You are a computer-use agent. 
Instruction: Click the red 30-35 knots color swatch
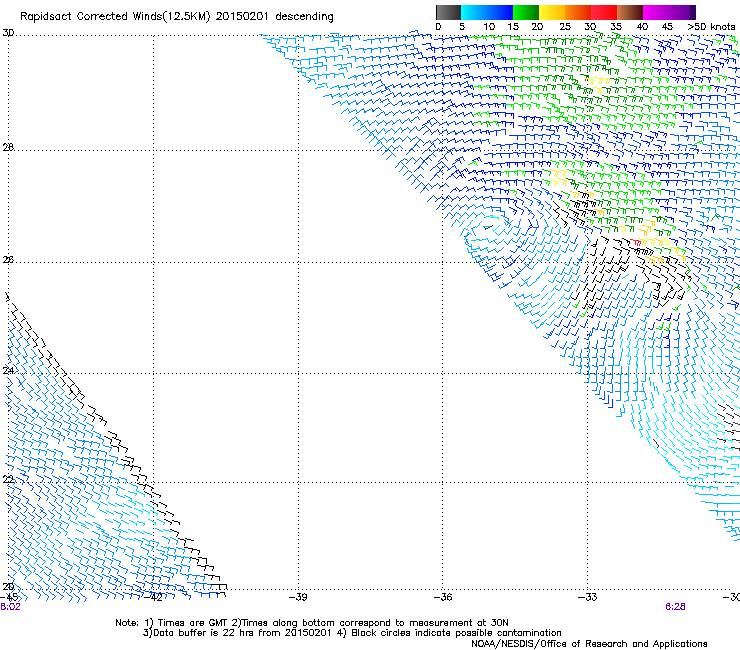click(x=604, y=12)
